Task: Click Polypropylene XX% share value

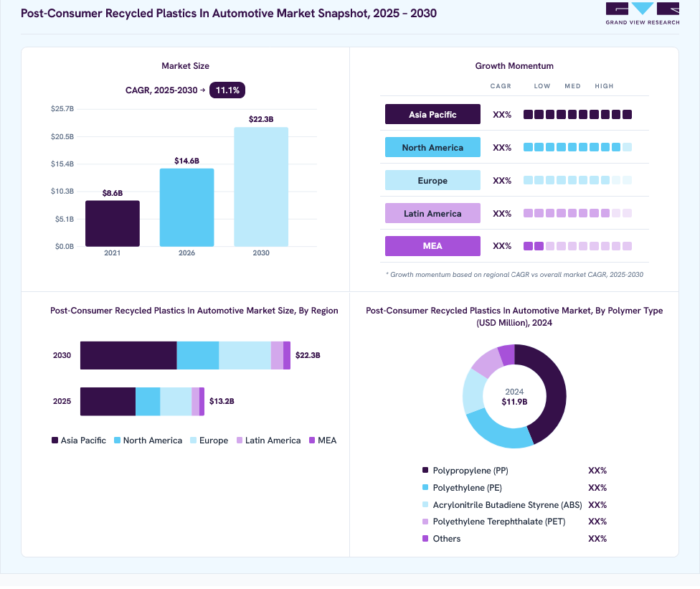Action: [x=597, y=471]
